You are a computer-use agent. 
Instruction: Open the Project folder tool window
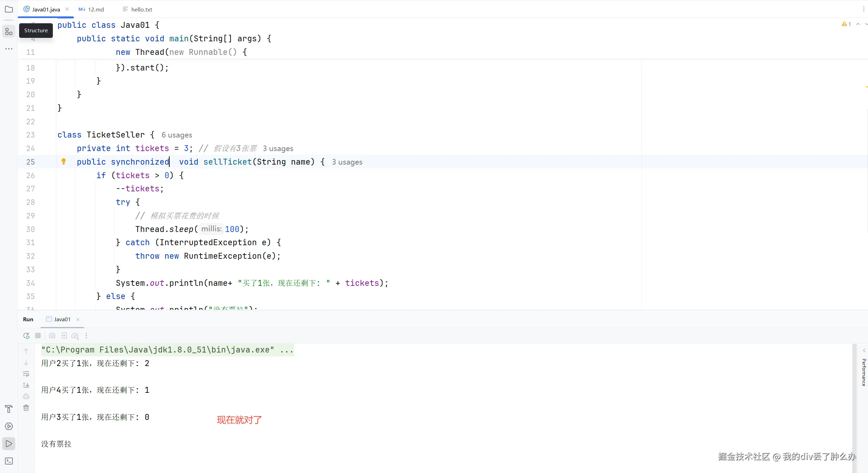click(x=9, y=9)
